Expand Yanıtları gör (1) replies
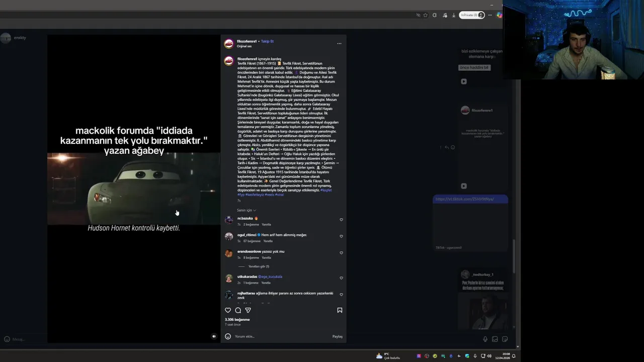Screen dimensions: 644x362 (259, 266)
